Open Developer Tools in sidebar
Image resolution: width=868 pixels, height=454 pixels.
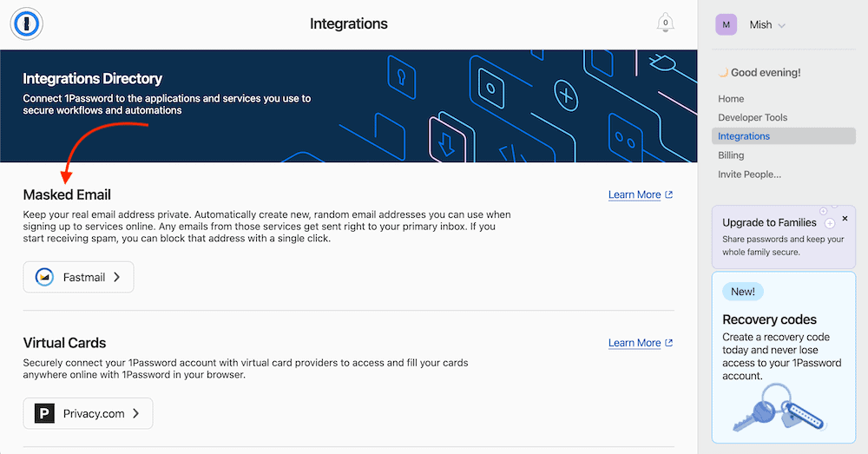tap(753, 117)
